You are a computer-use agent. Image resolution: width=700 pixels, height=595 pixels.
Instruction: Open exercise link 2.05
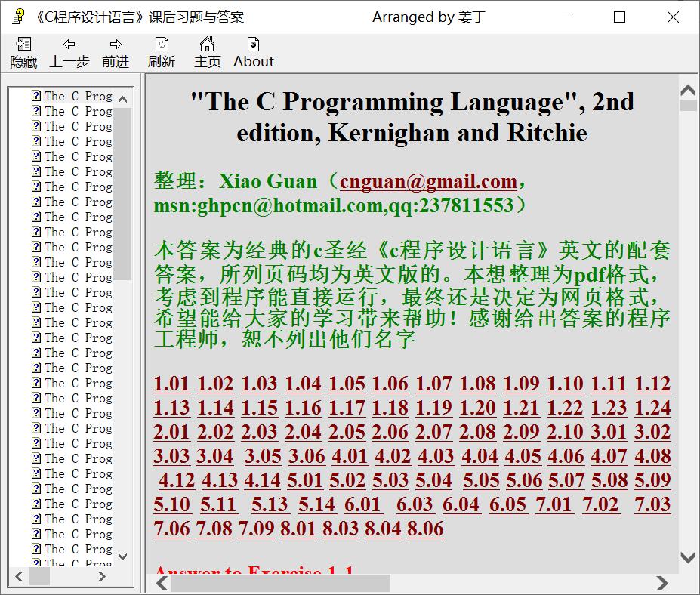click(x=347, y=432)
